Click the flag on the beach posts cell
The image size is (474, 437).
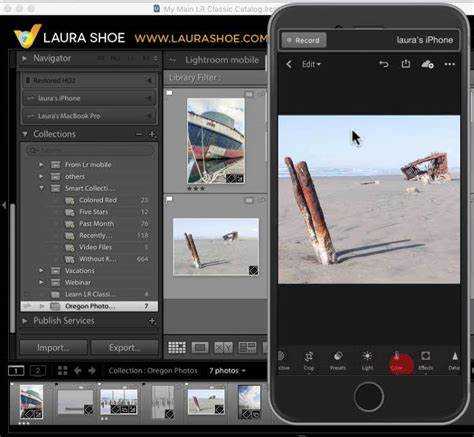(x=169, y=200)
